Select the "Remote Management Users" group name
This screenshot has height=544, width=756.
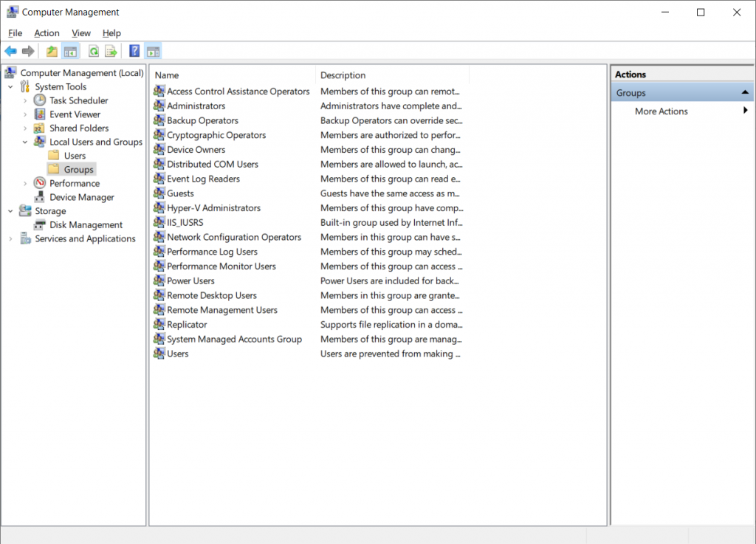click(x=222, y=310)
